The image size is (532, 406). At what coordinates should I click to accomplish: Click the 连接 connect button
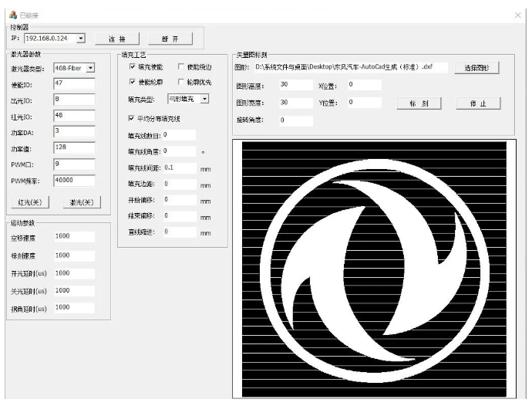[117, 39]
